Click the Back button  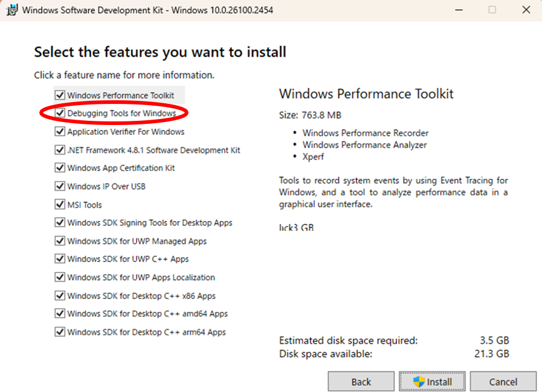point(361,382)
